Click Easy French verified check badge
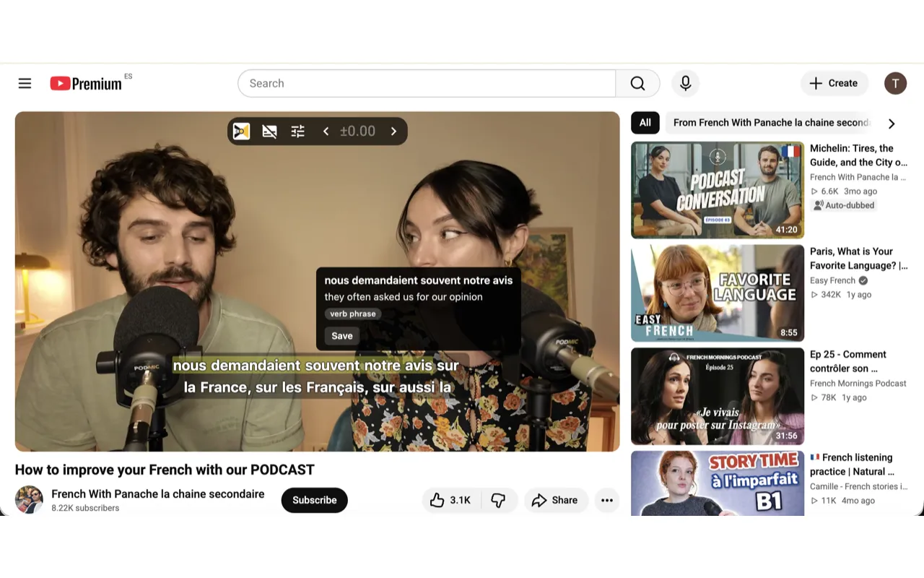This screenshot has height=578, width=924. [x=863, y=280]
